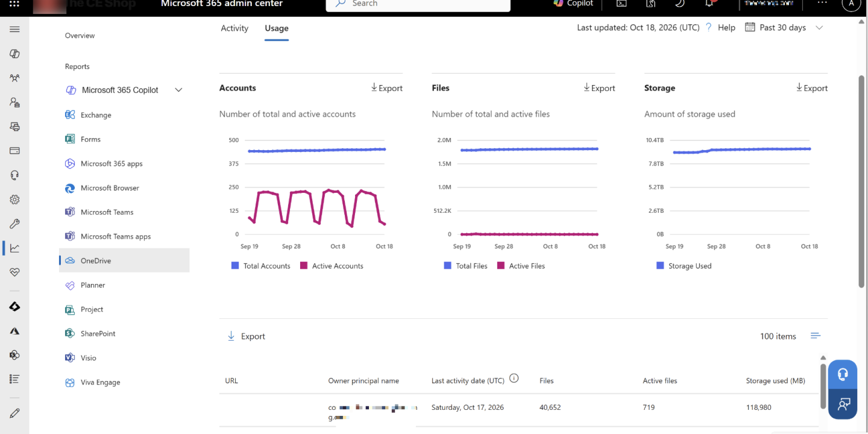This screenshot has width=868, height=434.
Task: Open the SharePoint report
Action: tap(98, 333)
